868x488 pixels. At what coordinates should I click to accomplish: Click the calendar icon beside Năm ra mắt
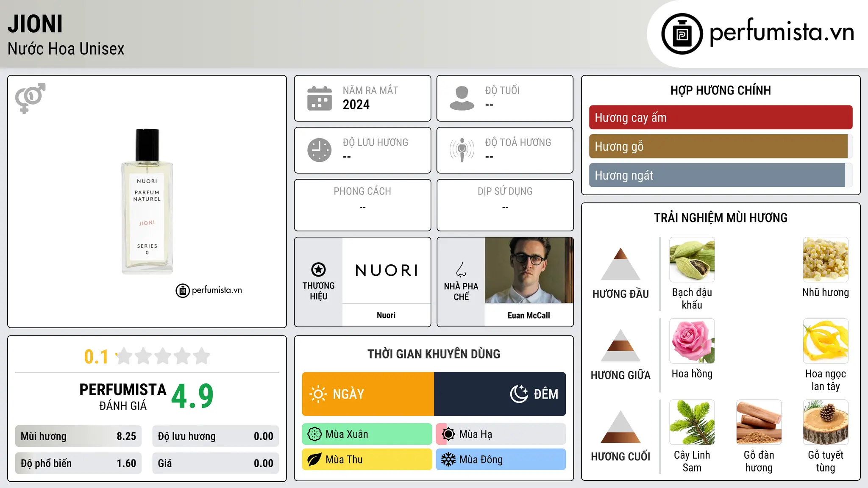pyautogui.click(x=320, y=98)
